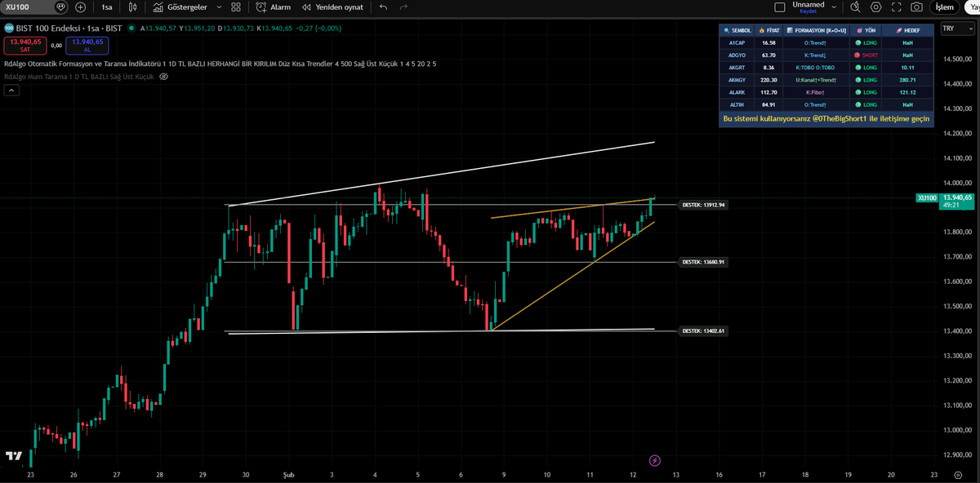
Task: Select the AKGRT symbol cell
Action: [737, 68]
